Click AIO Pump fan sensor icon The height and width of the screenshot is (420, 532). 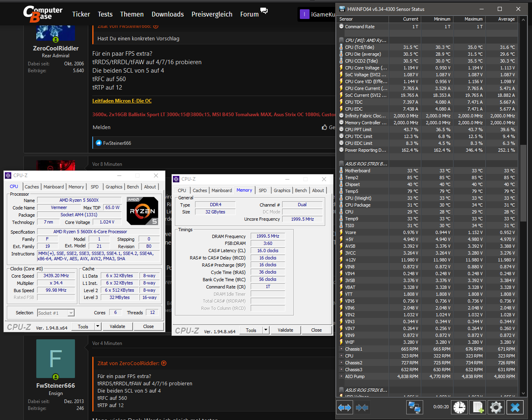[341, 376]
